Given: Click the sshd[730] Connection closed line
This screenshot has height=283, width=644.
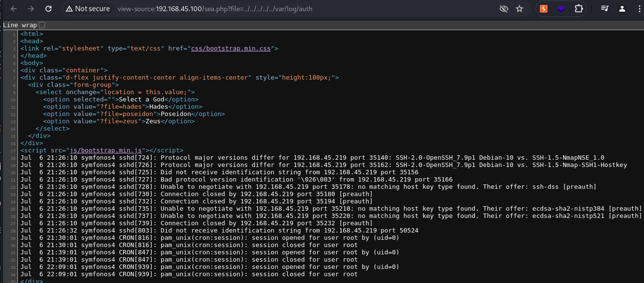Looking at the screenshot, I should [x=196, y=194].
